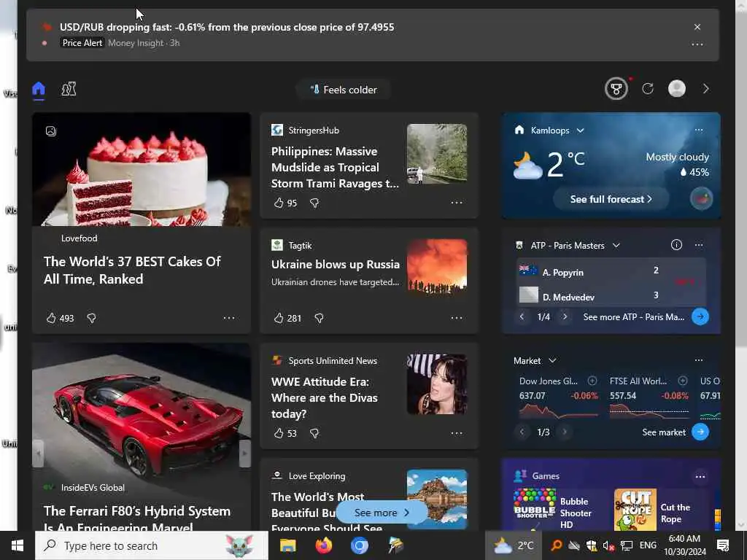The width and height of the screenshot is (747, 560).
Task: Expand ATP - Paris Masters dropdown
Action: click(x=616, y=245)
